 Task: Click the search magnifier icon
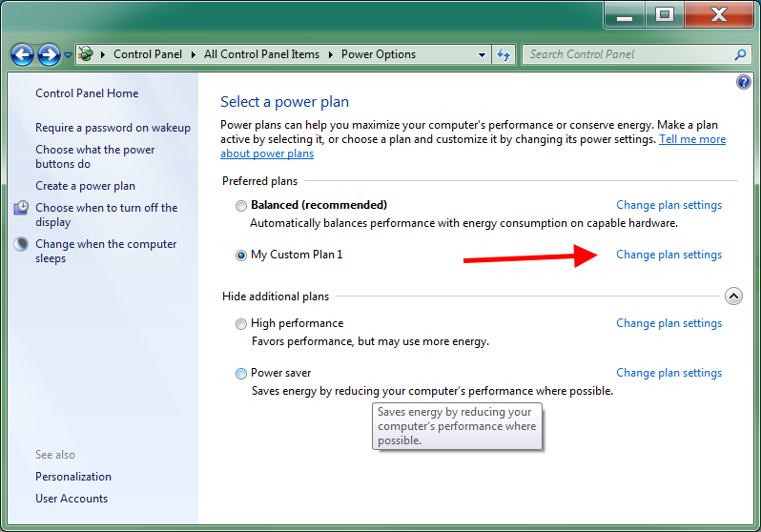[x=740, y=54]
